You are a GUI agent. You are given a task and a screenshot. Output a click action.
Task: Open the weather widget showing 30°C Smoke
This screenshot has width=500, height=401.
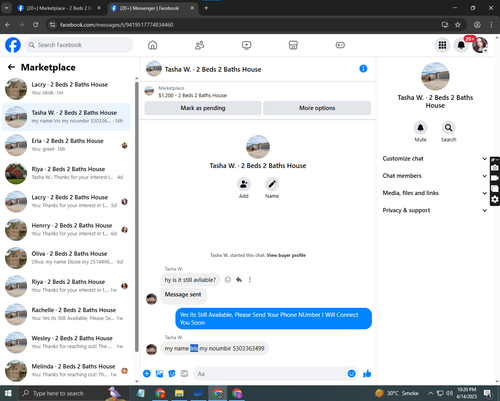(397, 393)
